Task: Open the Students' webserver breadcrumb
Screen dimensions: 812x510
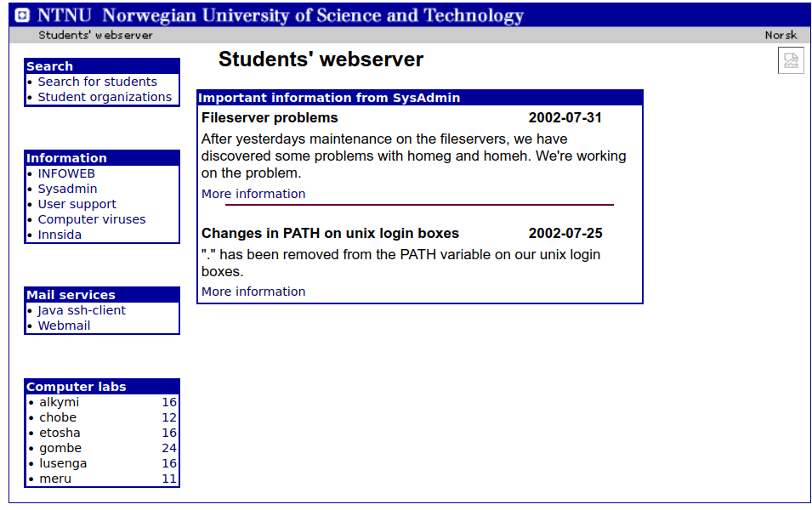Action: click(95, 35)
